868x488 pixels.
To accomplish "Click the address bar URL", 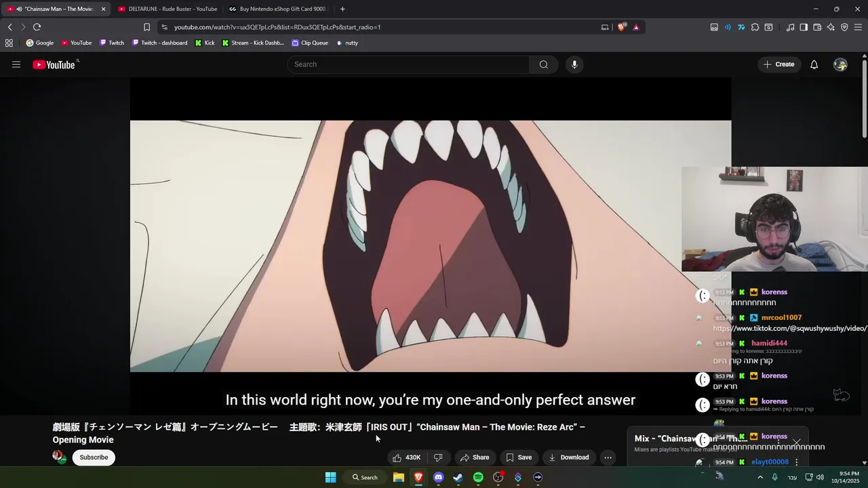I will coord(277,27).
